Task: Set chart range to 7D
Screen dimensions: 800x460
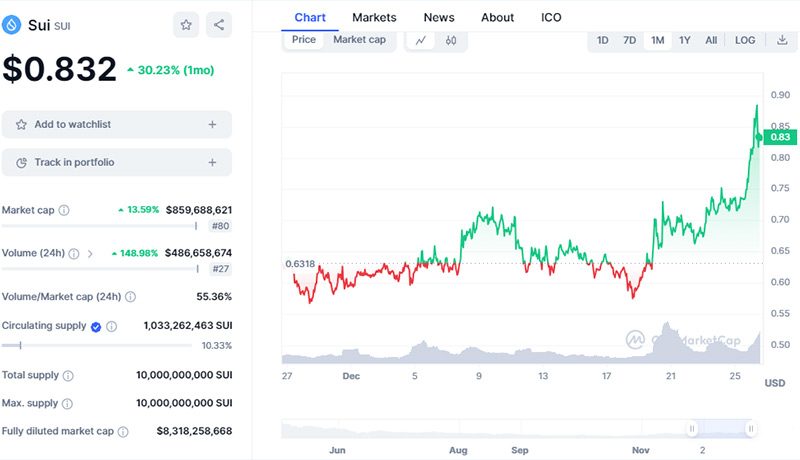Action: point(630,40)
